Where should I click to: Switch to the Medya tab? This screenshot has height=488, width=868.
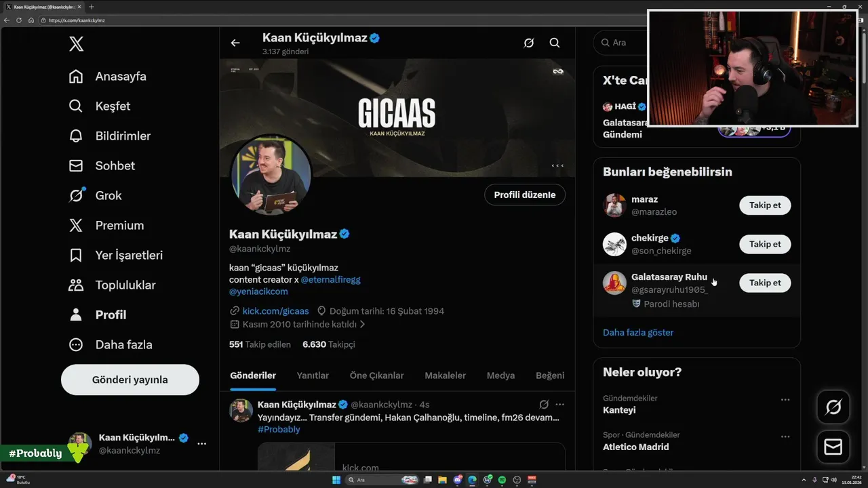(x=500, y=375)
